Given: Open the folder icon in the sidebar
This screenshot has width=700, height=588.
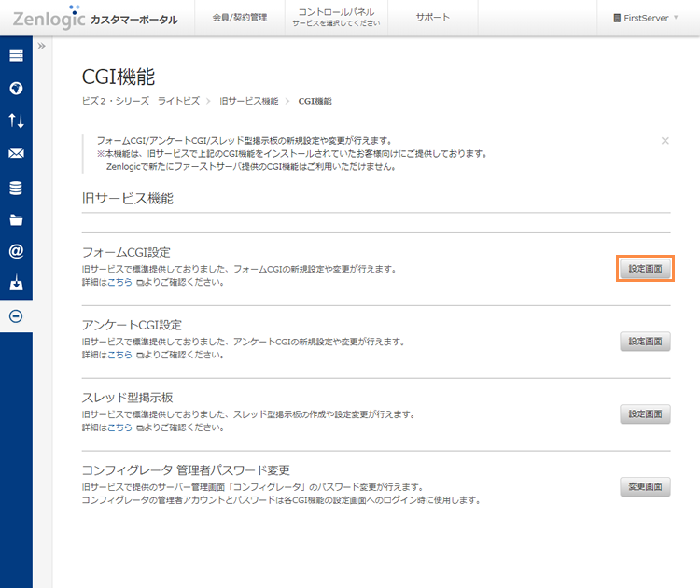Looking at the screenshot, I should [16, 220].
